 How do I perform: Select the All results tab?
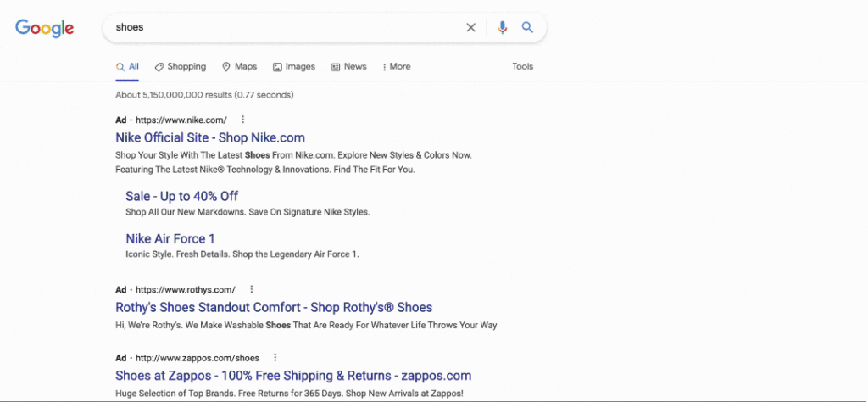(x=127, y=66)
